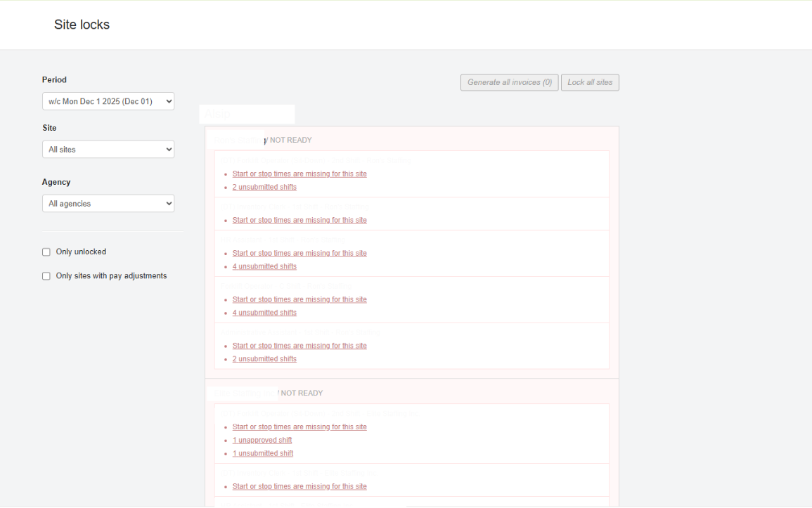Image resolution: width=812 pixels, height=508 pixels.
Task: Click missing times link directly above second '4 unsubmitted shifts'
Action: tap(299, 300)
